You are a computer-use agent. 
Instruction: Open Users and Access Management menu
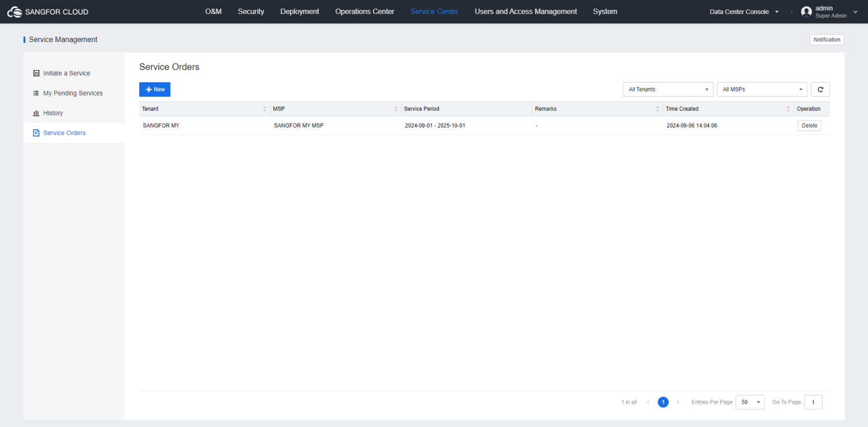point(526,12)
